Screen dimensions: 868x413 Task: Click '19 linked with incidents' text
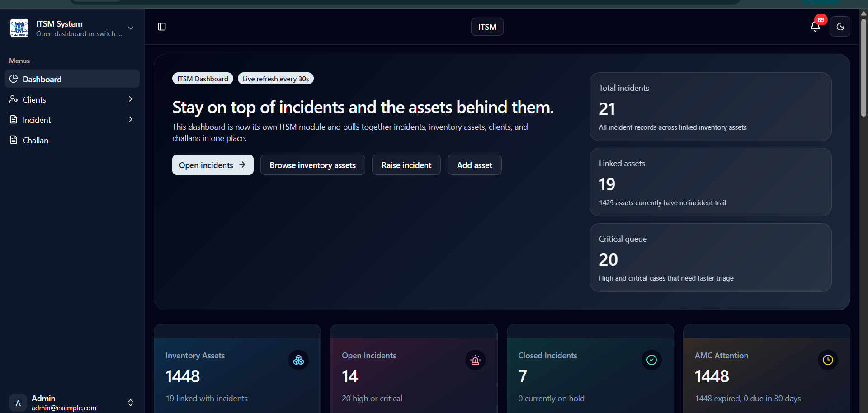[x=207, y=399]
